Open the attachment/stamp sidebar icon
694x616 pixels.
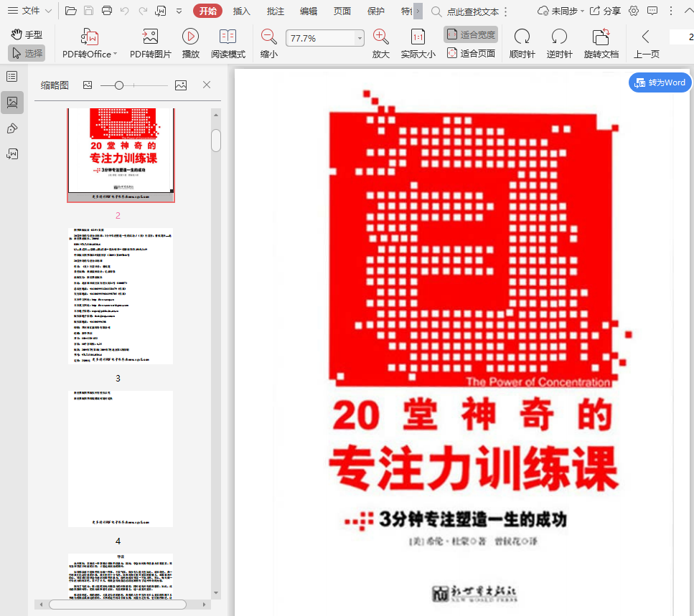[12, 128]
